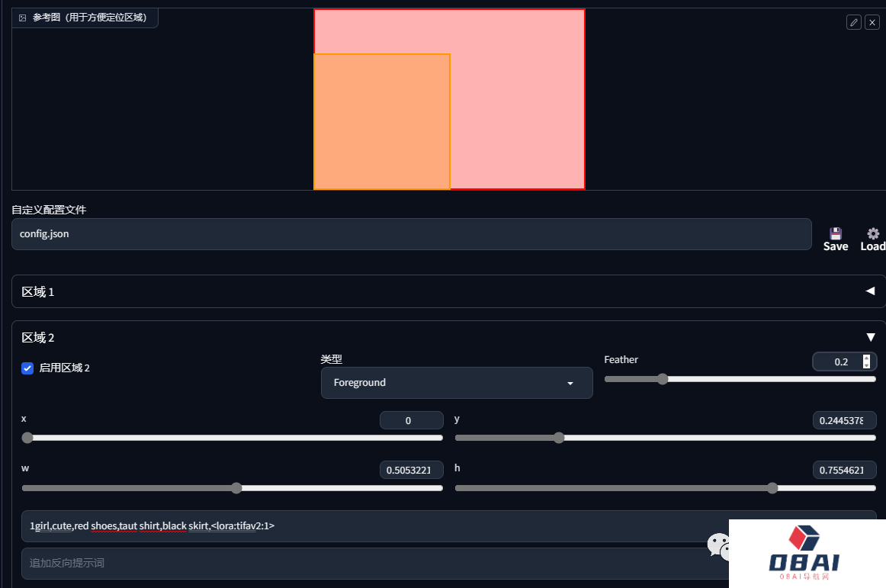Disable the 启用区域 2 checkbox
This screenshot has width=886, height=588.
coord(27,368)
